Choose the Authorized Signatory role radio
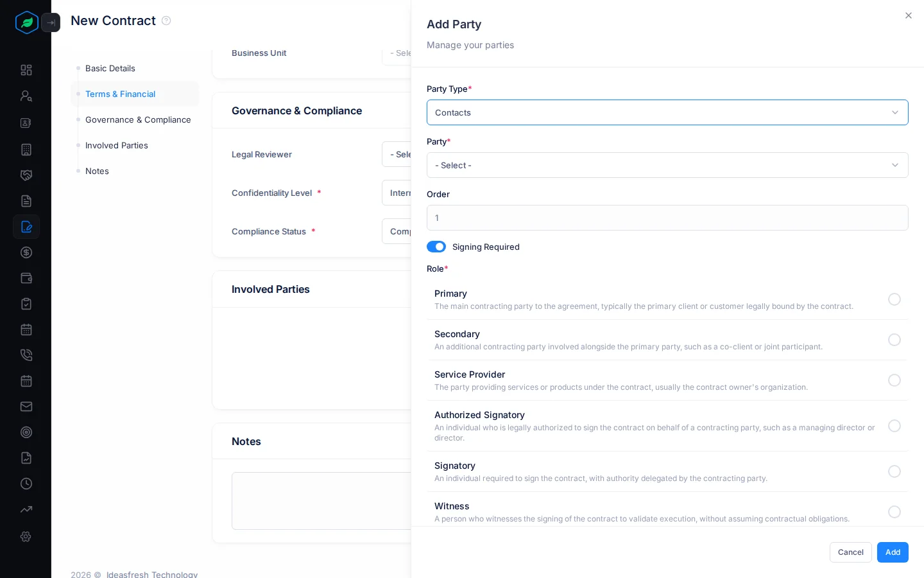Viewport: 924px width, 578px height. coord(894,426)
